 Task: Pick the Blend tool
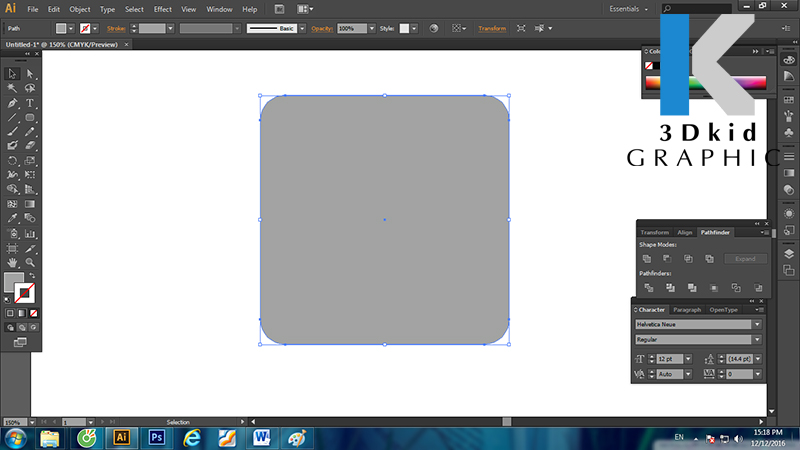[x=30, y=218]
